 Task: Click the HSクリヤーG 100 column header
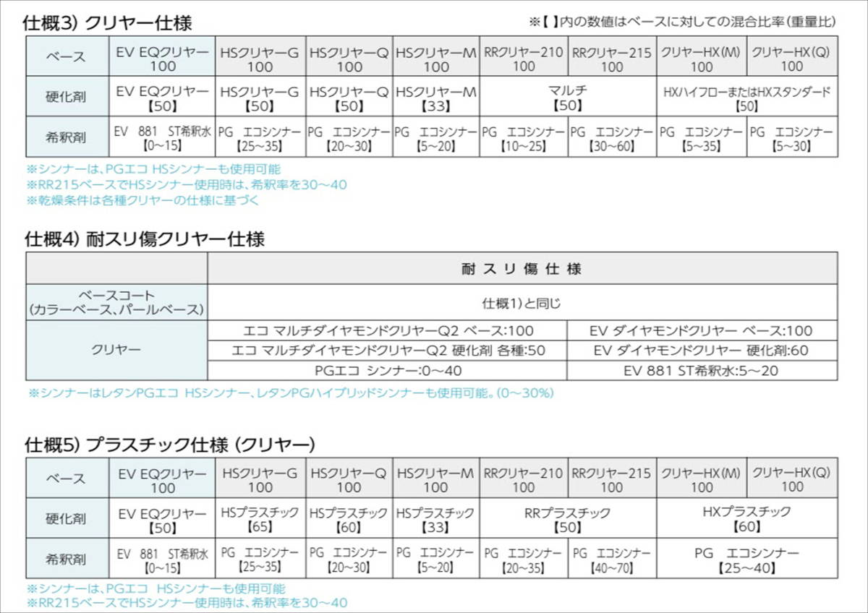(x=260, y=56)
